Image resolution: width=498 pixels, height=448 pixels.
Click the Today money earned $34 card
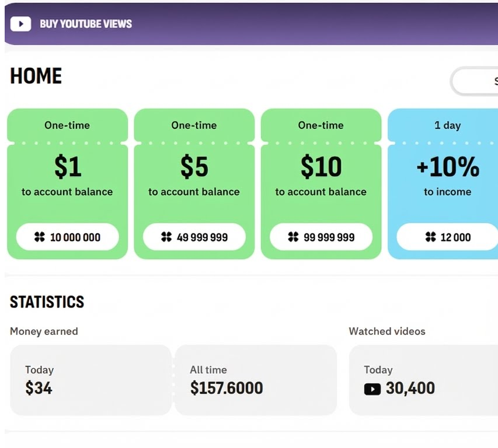click(x=90, y=380)
